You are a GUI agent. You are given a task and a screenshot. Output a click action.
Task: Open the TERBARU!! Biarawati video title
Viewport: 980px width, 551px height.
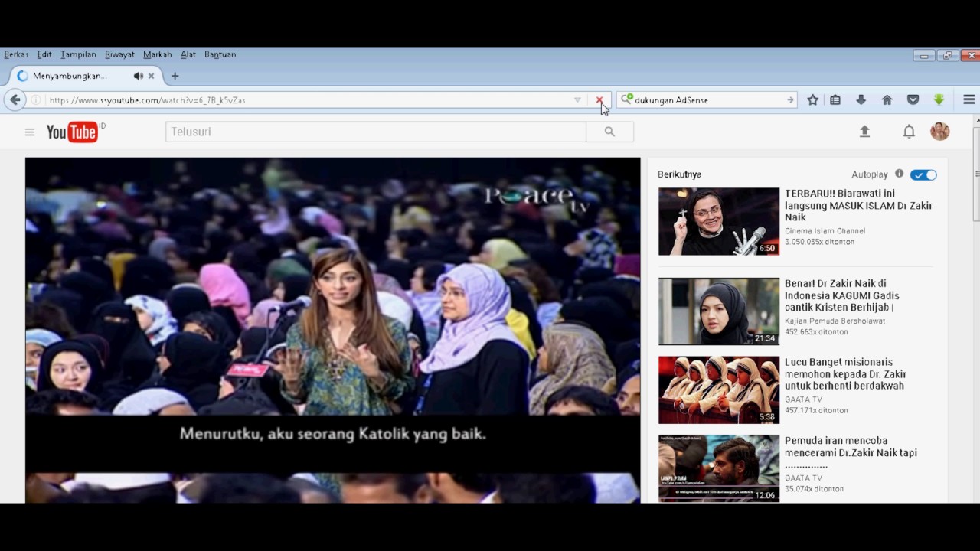click(x=858, y=205)
